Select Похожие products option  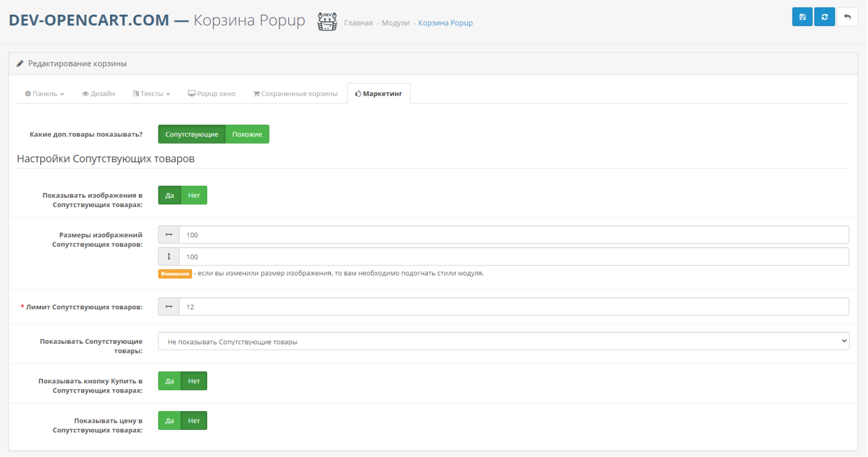pos(247,134)
